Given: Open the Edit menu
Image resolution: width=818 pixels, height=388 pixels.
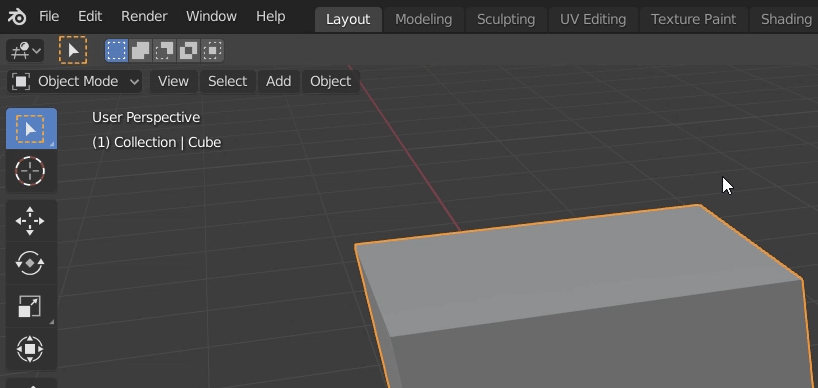Looking at the screenshot, I should (90, 17).
